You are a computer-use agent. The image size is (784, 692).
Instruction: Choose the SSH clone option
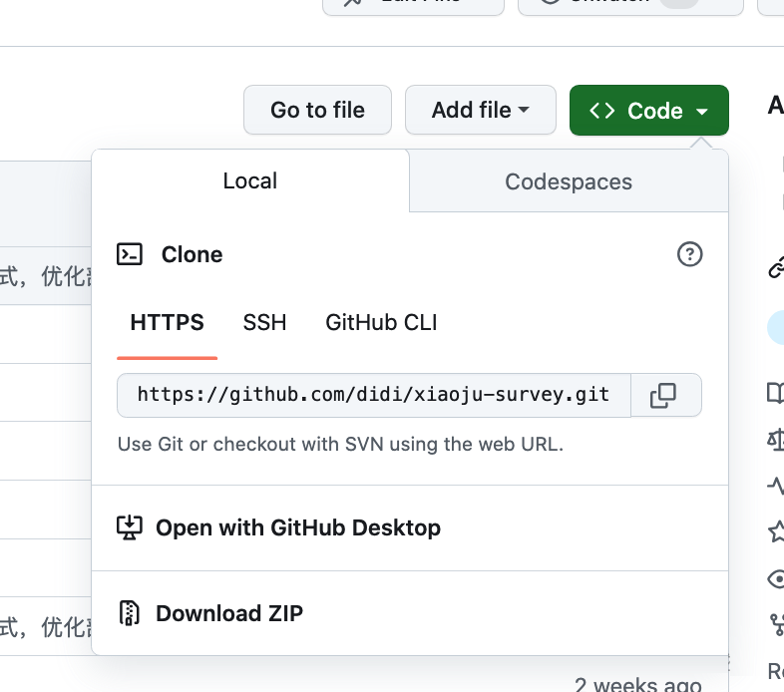264,323
